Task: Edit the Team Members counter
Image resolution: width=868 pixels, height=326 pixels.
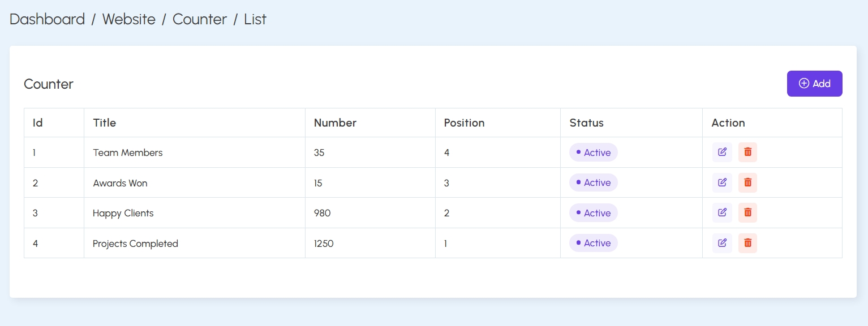Action: [722, 152]
